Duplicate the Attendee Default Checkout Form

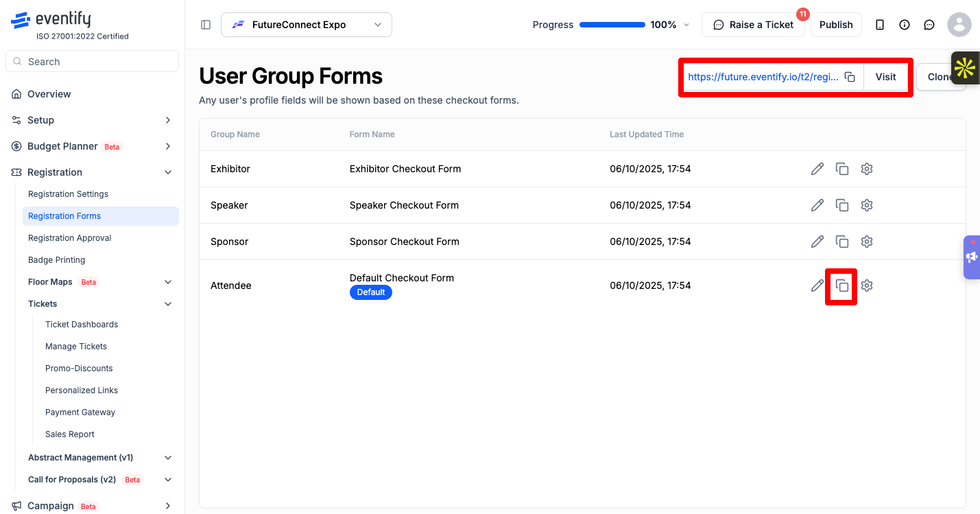pyautogui.click(x=842, y=285)
